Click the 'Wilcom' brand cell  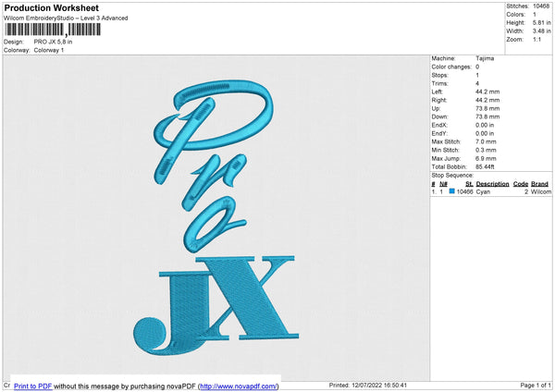pos(541,191)
